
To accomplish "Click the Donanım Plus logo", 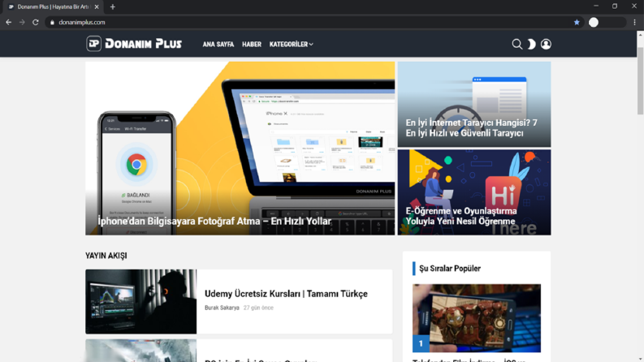I will [134, 44].
